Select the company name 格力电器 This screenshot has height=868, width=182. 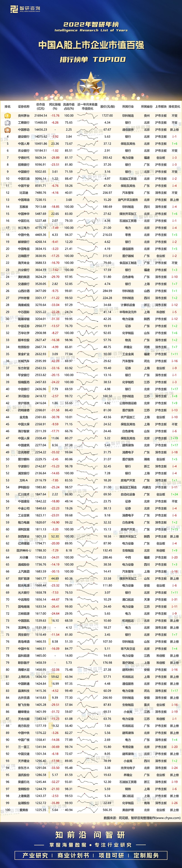24,523
